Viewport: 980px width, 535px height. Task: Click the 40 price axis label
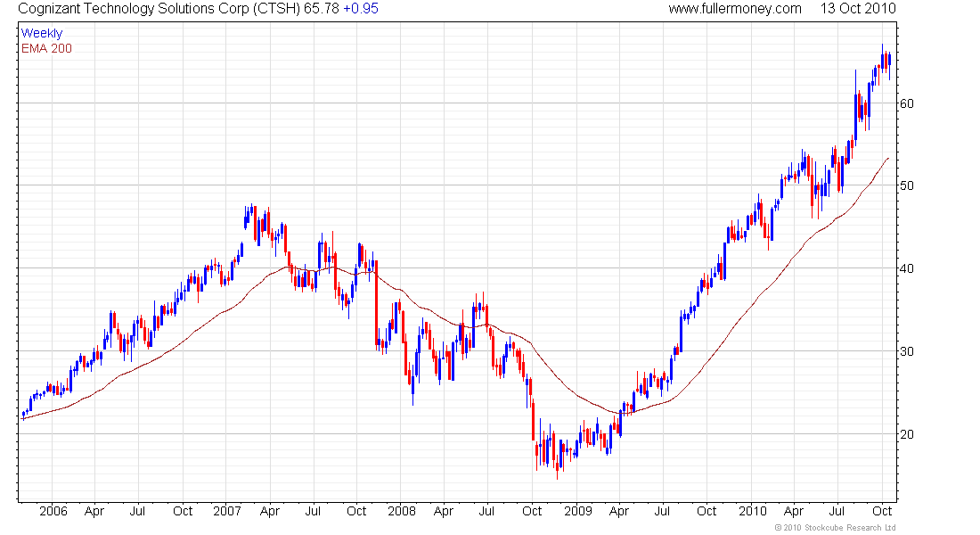[906, 269]
